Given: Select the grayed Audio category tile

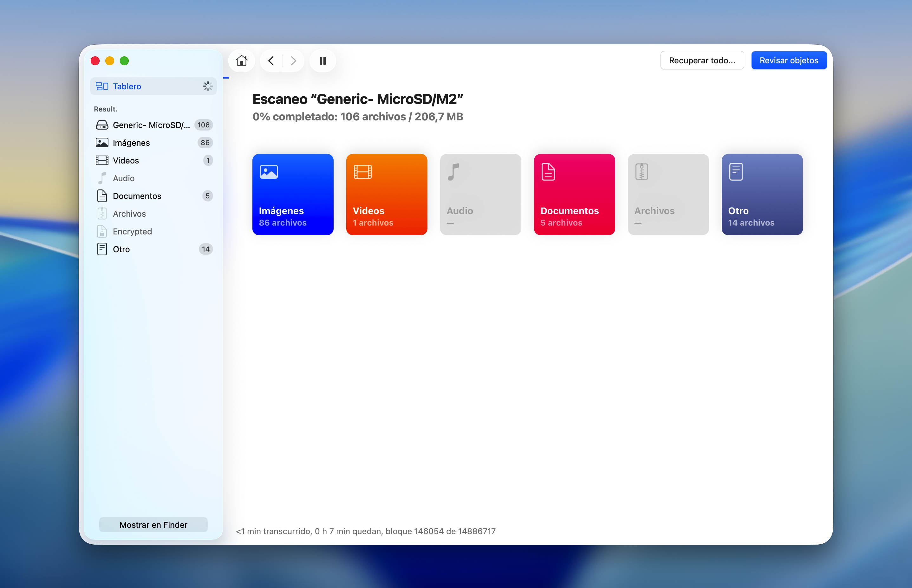Looking at the screenshot, I should 481,194.
